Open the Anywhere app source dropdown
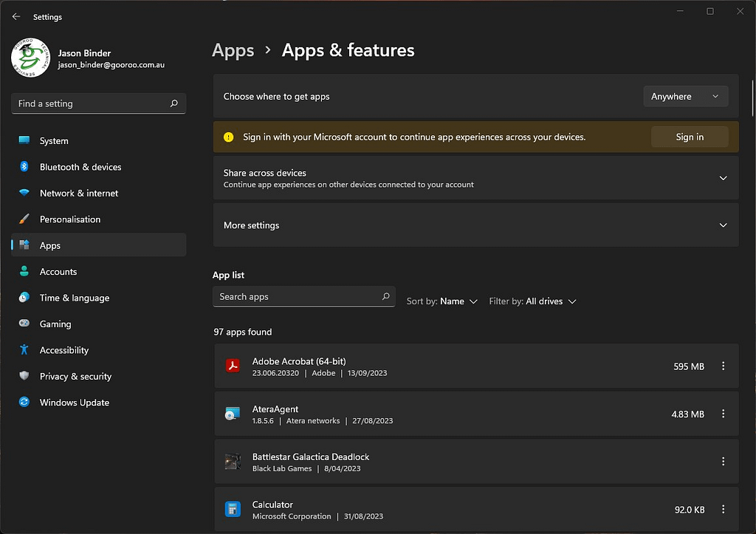The height and width of the screenshot is (534, 756). click(685, 95)
